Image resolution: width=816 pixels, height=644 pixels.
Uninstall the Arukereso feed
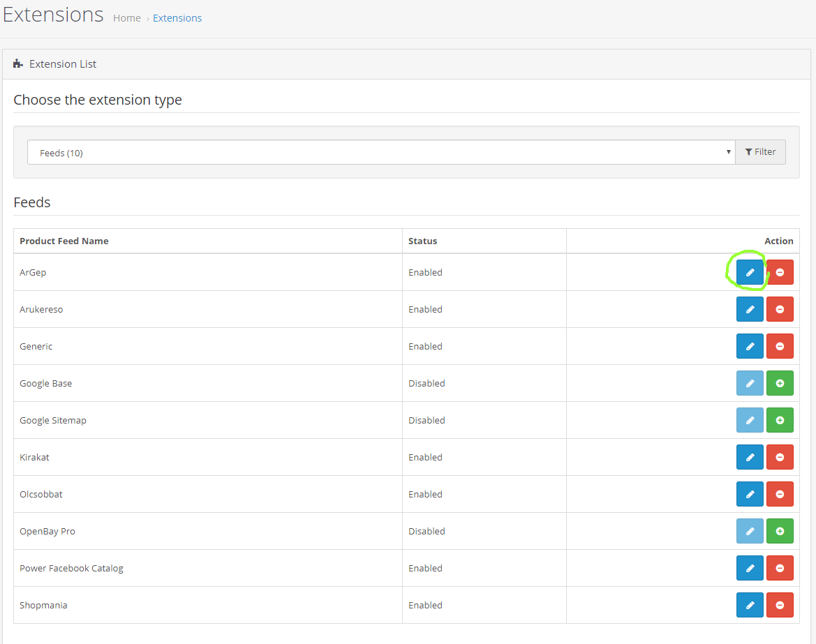click(x=780, y=309)
